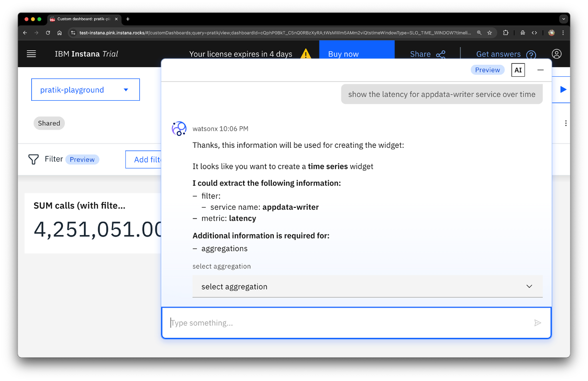588x381 pixels.
Task: Click the metric latency text
Action: [229, 218]
